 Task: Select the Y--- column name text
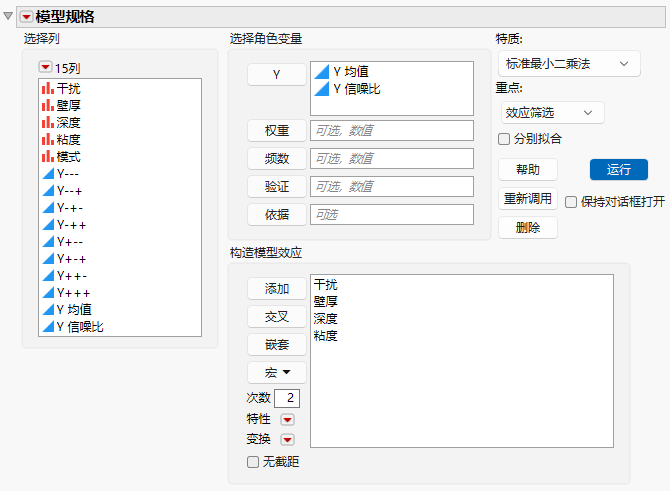[68, 174]
